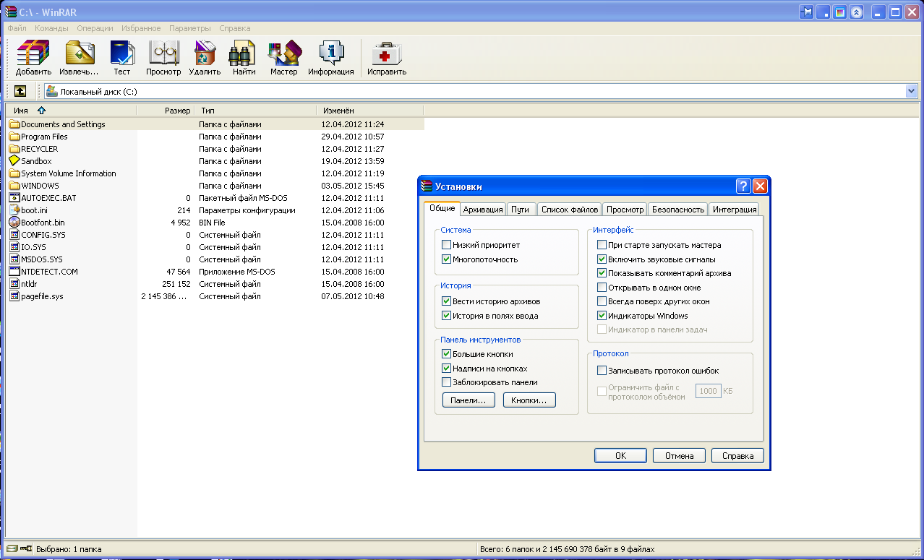This screenshot has height=560, width=924.
Task: Click the Documents and Settings folder icon
Action: 14,124
